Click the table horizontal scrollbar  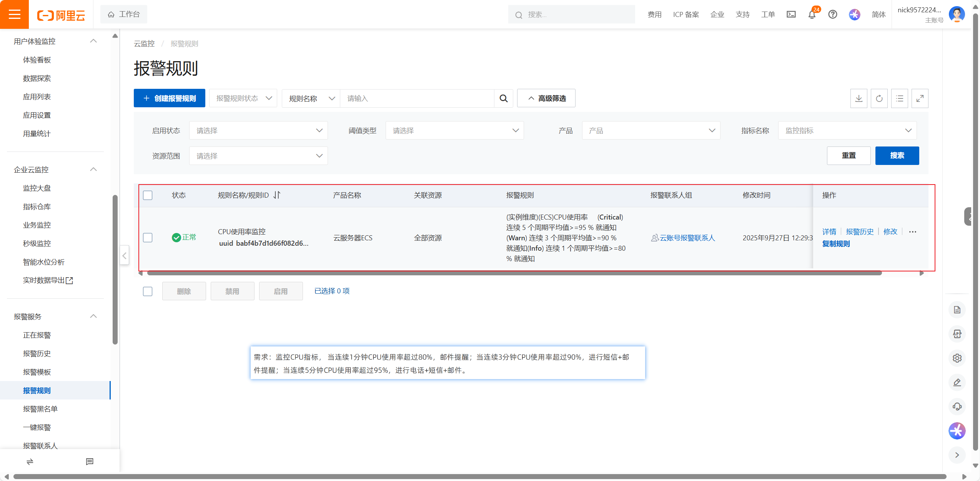pos(514,273)
